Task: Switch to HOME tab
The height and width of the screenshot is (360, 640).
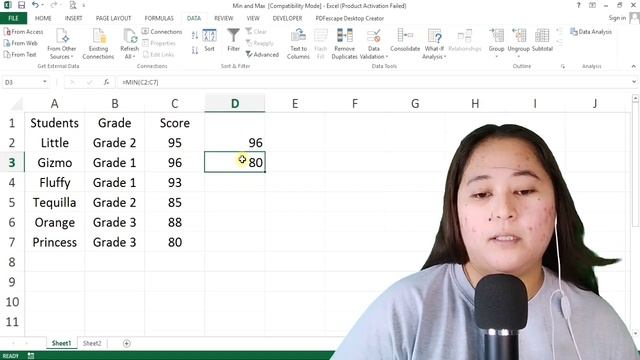Action: pyautogui.click(x=43, y=18)
